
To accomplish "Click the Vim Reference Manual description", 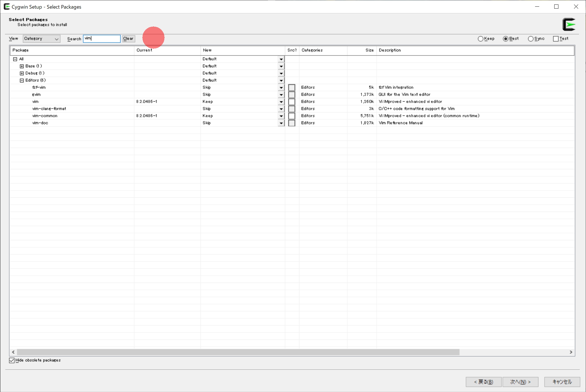I will pyautogui.click(x=401, y=123).
